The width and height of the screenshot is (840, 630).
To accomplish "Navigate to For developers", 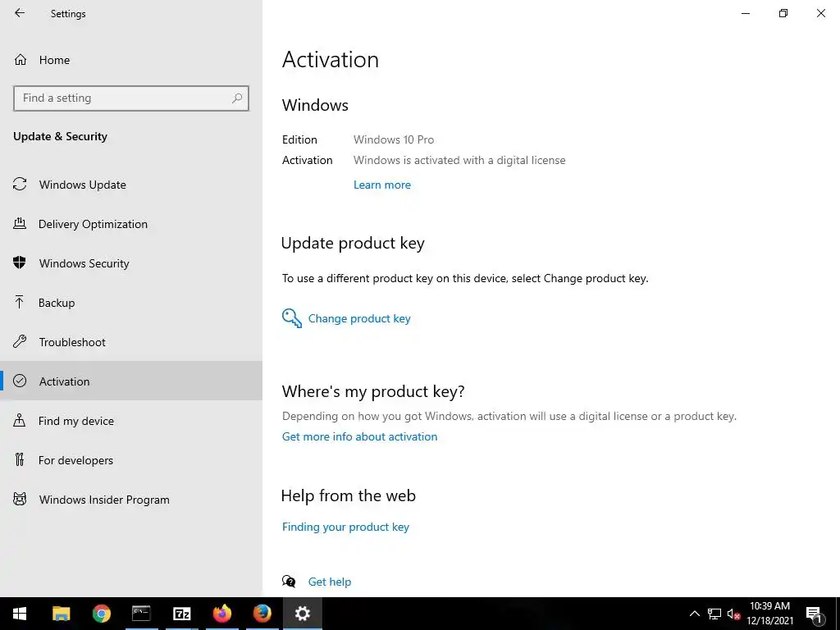I will (131, 459).
